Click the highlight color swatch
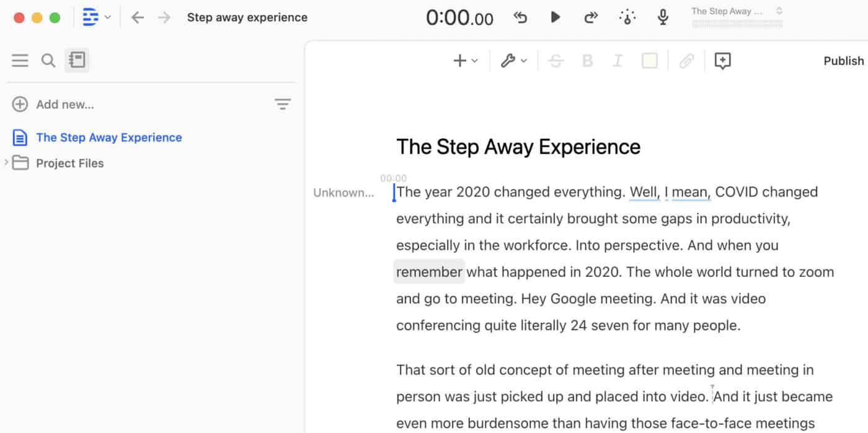 point(649,61)
